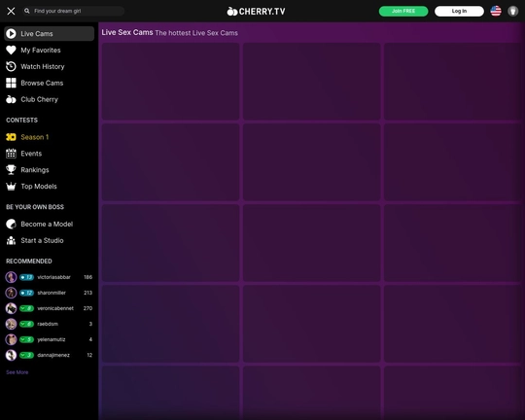Click the blue level badge beside sharonmiller

(x=26, y=293)
